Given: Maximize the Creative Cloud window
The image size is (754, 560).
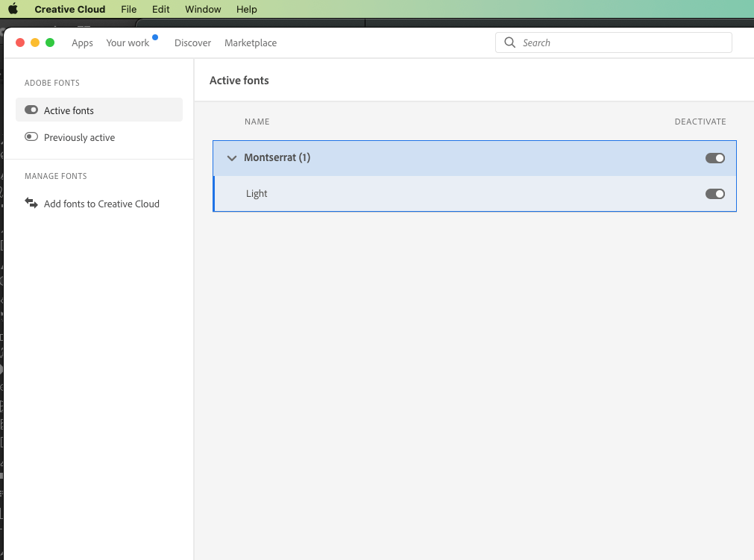Looking at the screenshot, I should click(x=50, y=43).
